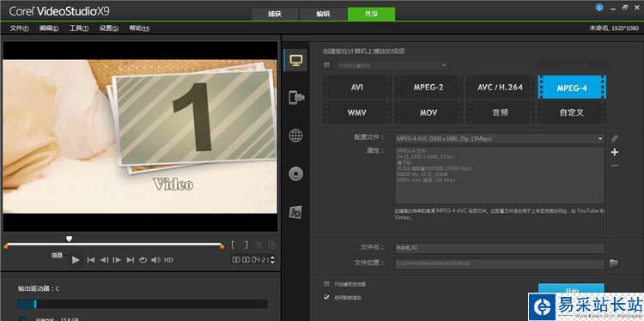Click the 未命名, 1920*1080 project label

point(614,28)
